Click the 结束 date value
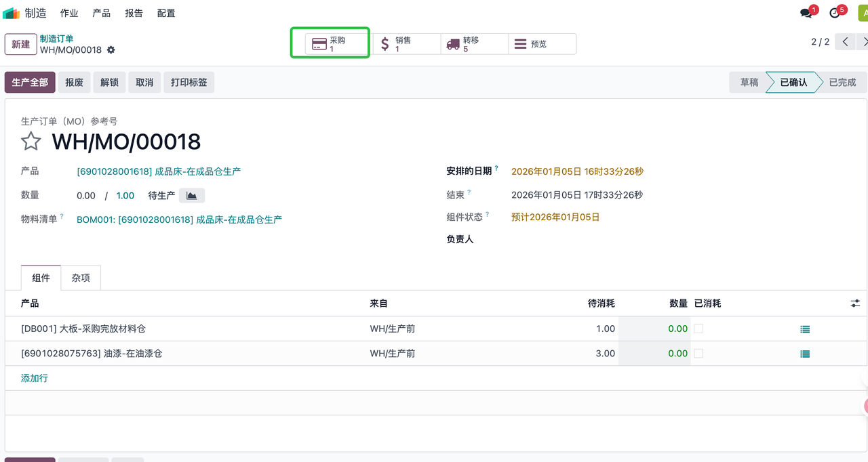Image resolution: width=868 pixels, height=462 pixels. (x=577, y=195)
